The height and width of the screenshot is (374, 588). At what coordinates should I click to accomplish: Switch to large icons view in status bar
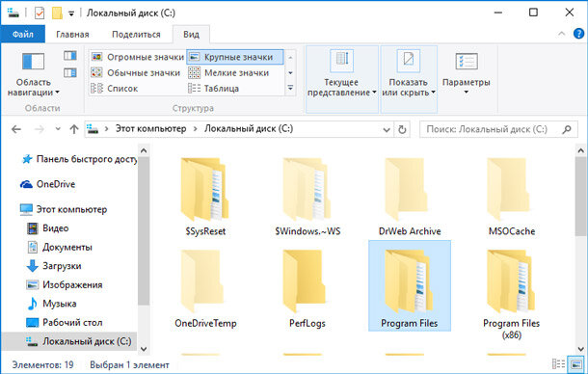[576, 363]
